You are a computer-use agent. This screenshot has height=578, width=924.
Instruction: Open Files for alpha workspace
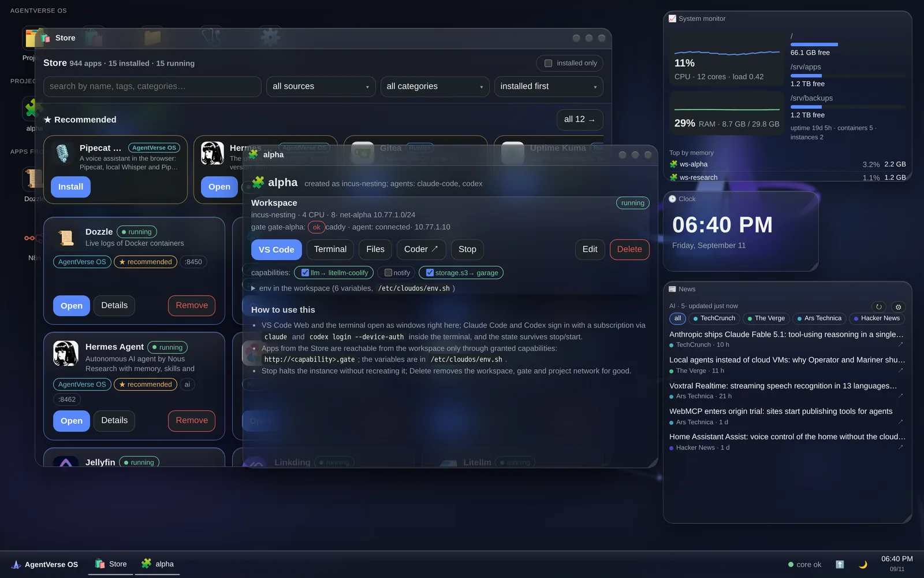pyautogui.click(x=375, y=249)
